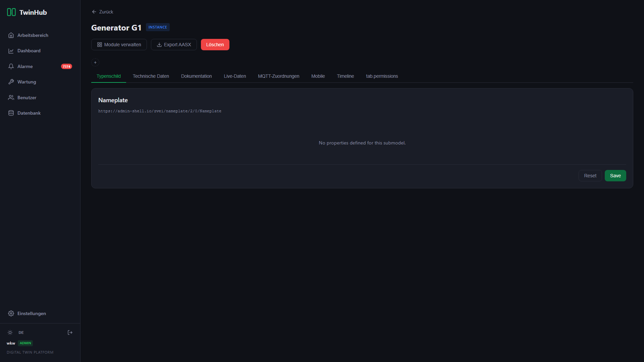Open the tab.permissions tab
This screenshot has width=644, height=362.
(382, 76)
